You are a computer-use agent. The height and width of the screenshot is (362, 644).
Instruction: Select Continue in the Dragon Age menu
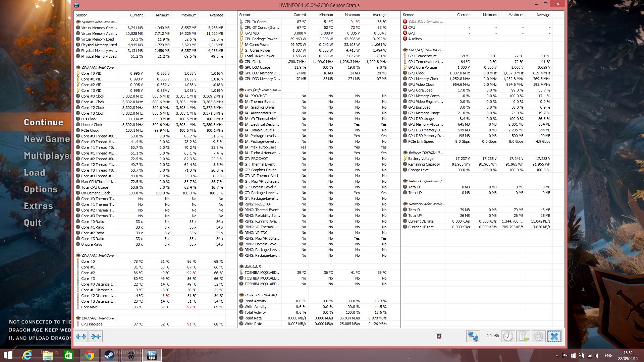[x=43, y=122]
